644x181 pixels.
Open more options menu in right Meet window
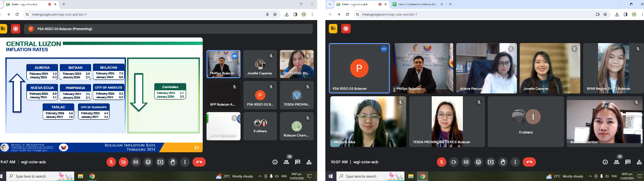(516, 162)
